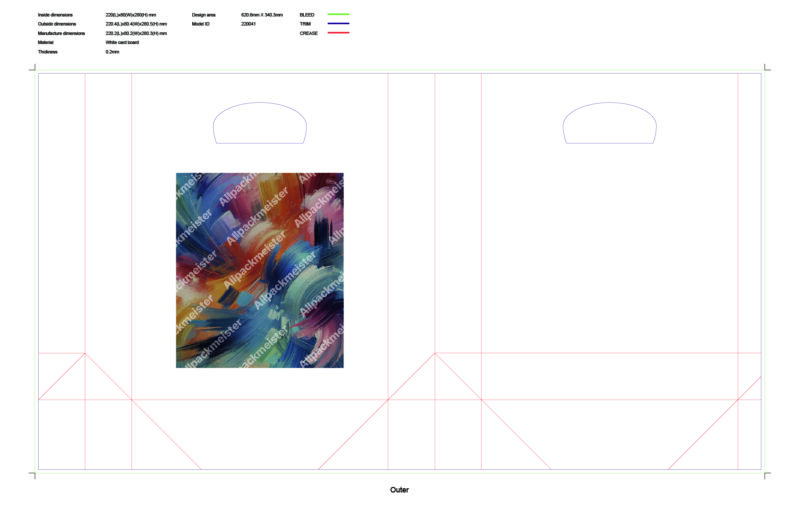Click the "220041" model ID value

pos(248,24)
